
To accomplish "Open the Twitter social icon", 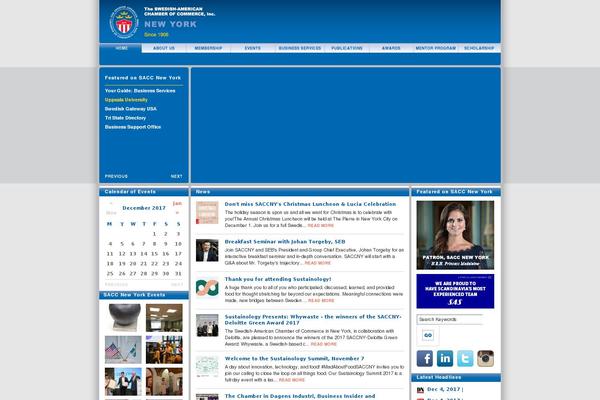I will coord(465,359).
